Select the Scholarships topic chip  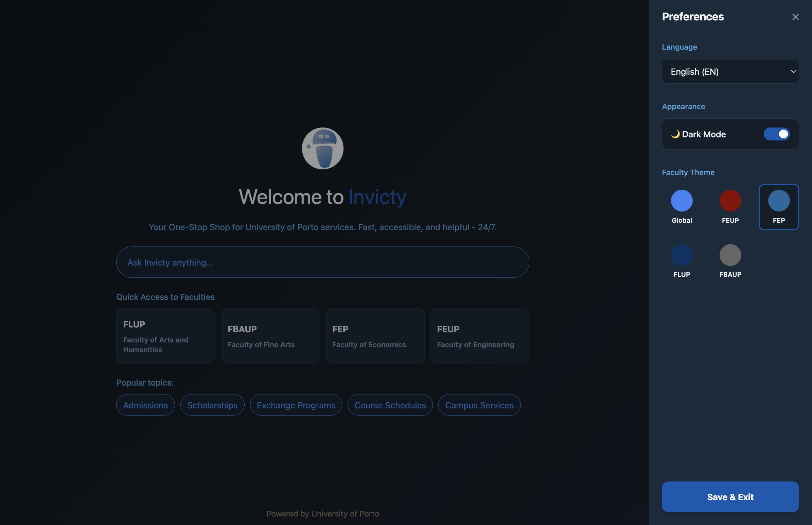tap(212, 405)
